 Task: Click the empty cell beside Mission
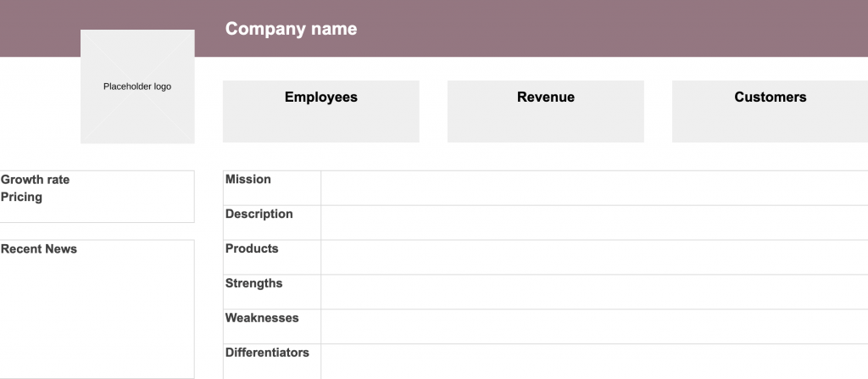coord(593,188)
